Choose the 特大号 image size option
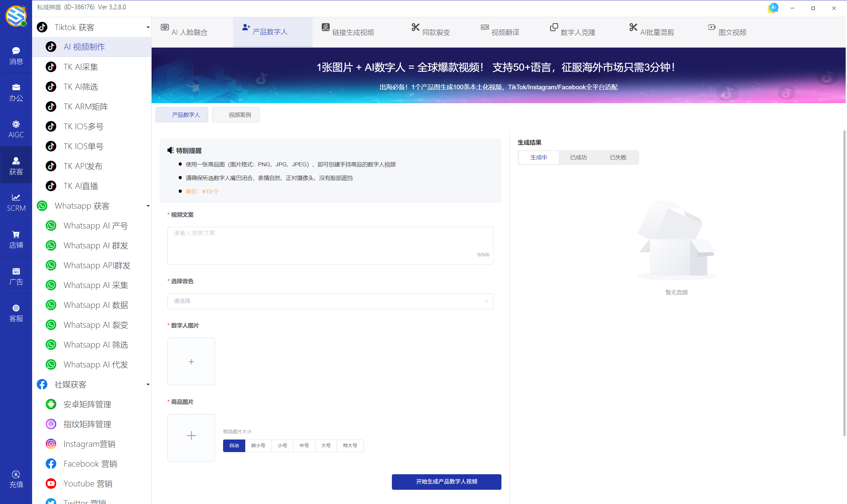847x504 pixels. 350,445
